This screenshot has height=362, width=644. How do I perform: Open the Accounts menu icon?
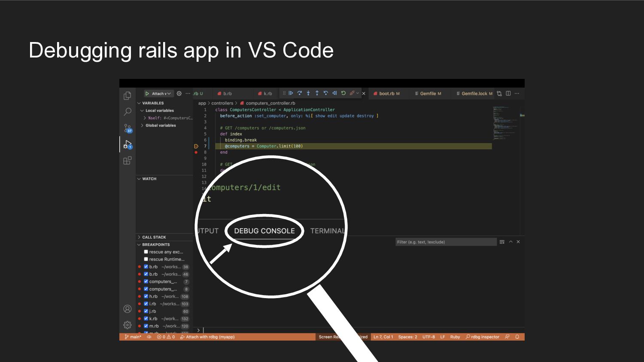click(128, 309)
